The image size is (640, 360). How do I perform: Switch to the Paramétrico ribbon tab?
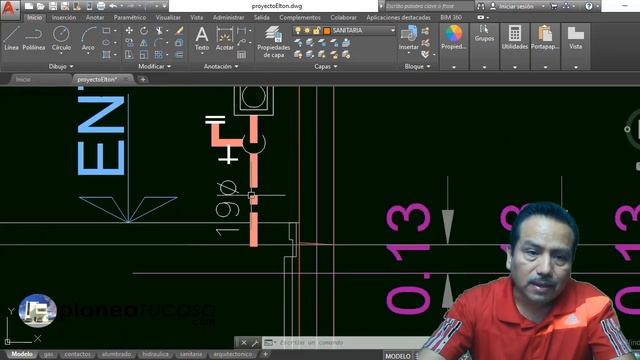130,18
